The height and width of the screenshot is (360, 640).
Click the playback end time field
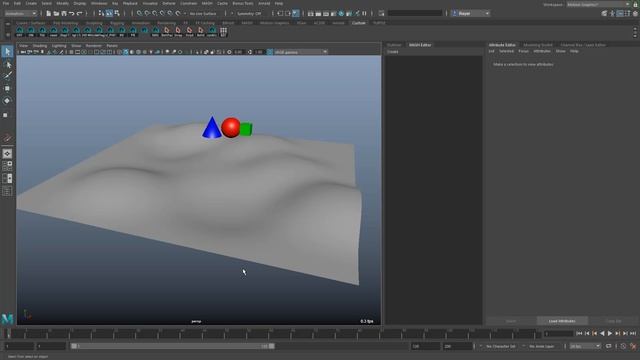425,346
